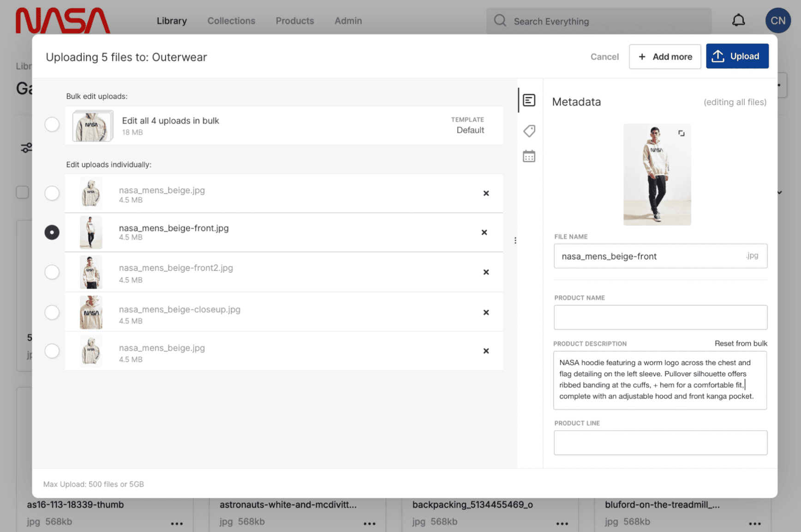Viewport: 801px width, 532px height.
Task: Click the nasa_mens_beige-closeup.jpg thumbnail
Action: click(91, 313)
